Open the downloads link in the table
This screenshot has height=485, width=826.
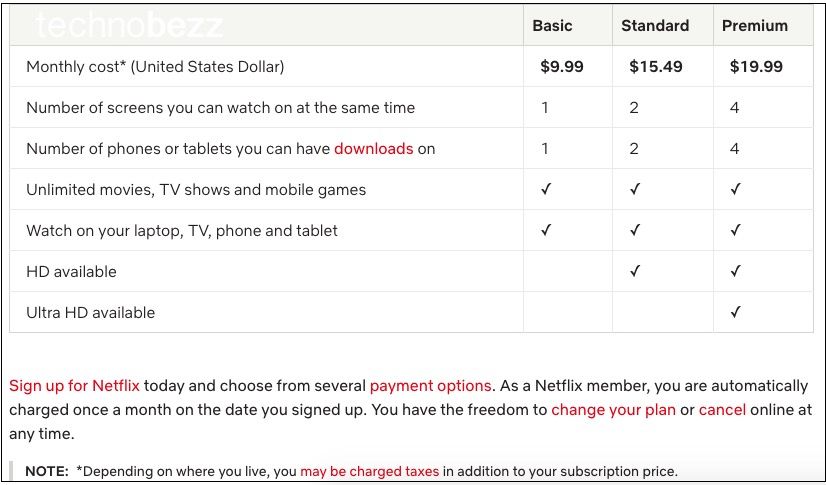click(x=373, y=149)
